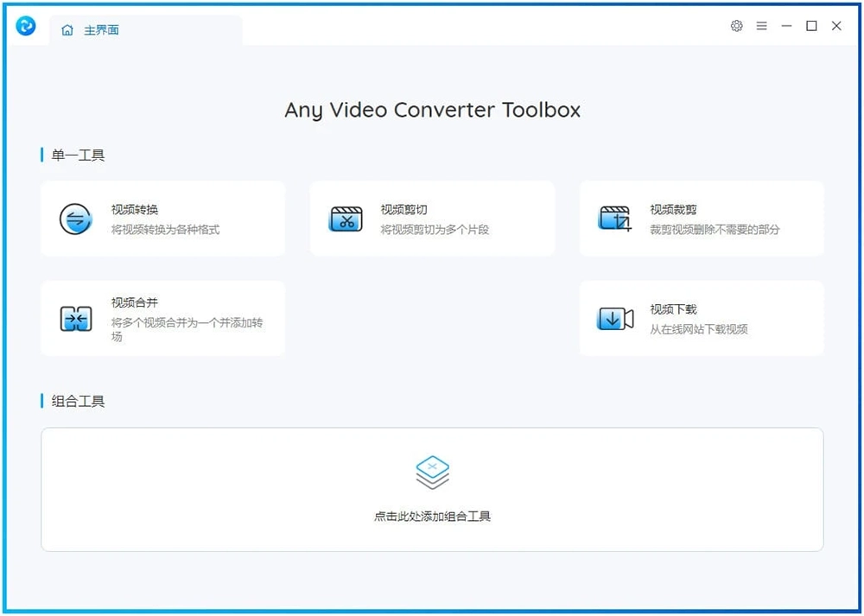Open the settings gear icon
This screenshot has height=616, width=864.
[736, 26]
